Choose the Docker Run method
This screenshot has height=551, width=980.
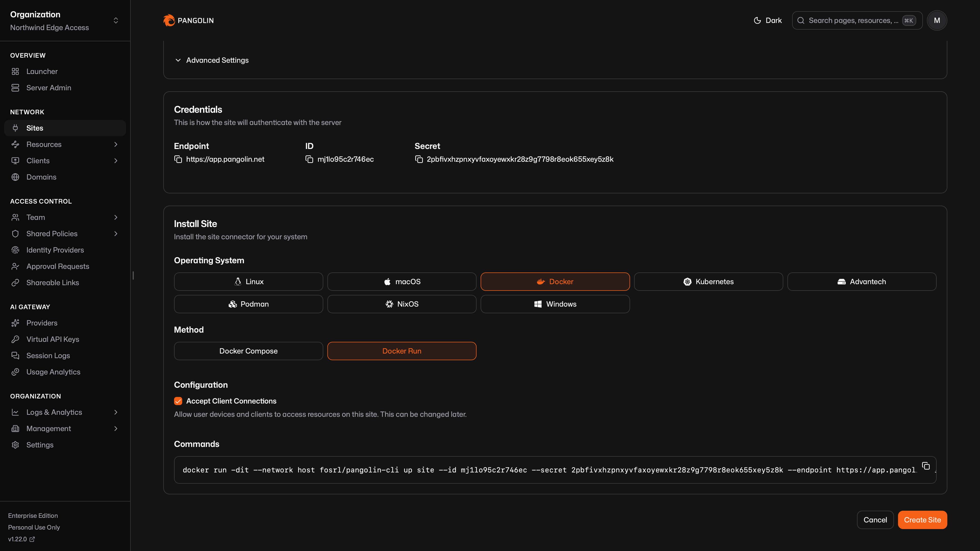[x=402, y=351]
